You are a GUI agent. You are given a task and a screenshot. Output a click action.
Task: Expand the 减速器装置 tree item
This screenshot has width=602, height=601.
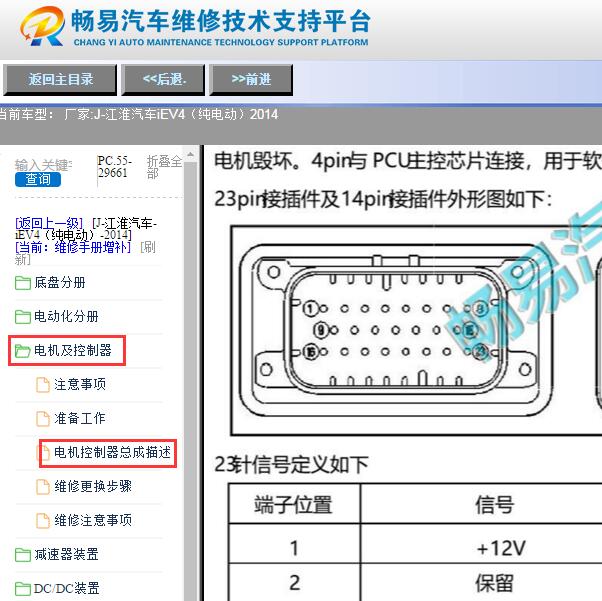pos(66,555)
